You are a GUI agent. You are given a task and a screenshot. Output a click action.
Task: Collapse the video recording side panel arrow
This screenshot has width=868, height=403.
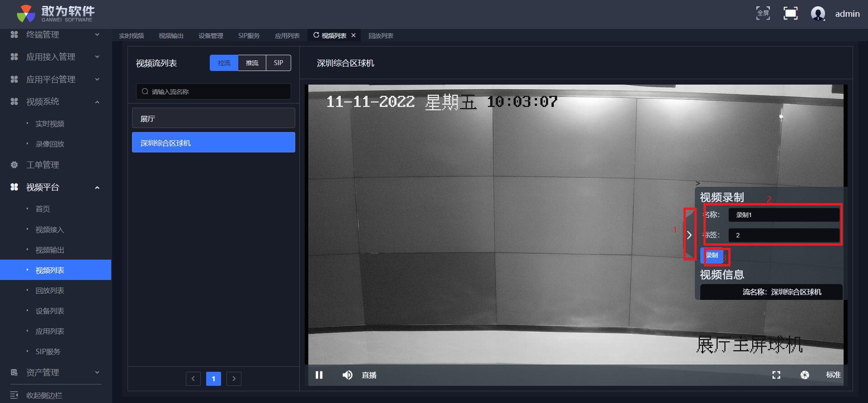[x=689, y=235]
